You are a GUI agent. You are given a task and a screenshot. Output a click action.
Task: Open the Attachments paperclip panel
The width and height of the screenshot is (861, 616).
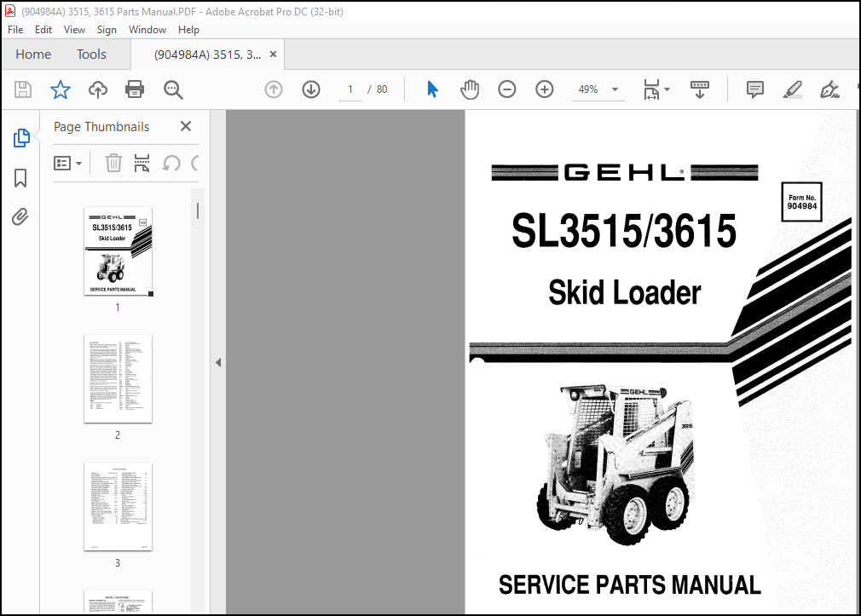coord(20,217)
